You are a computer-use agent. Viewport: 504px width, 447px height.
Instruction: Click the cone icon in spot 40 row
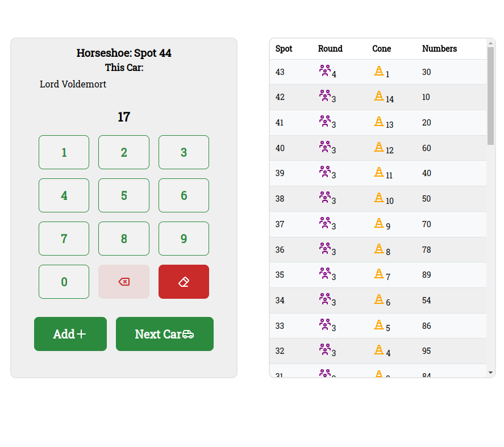pyautogui.click(x=378, y=147)
